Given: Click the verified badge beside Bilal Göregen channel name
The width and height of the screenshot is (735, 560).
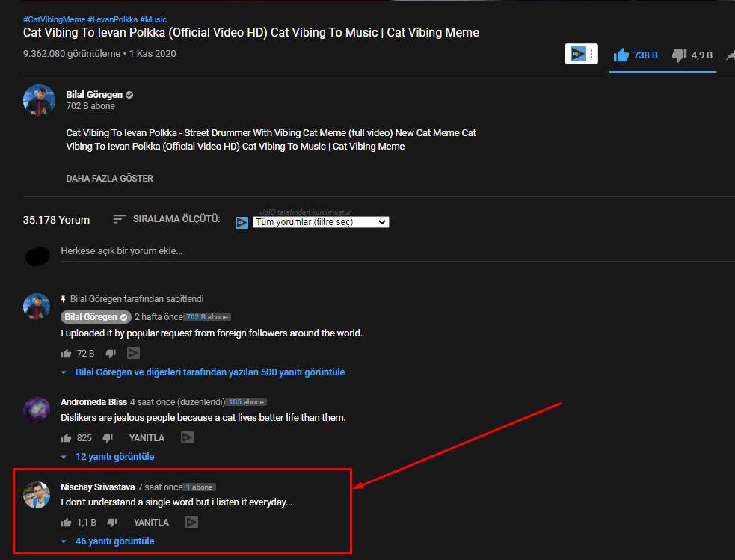Looking at the screenshot, I should (129, 95).
